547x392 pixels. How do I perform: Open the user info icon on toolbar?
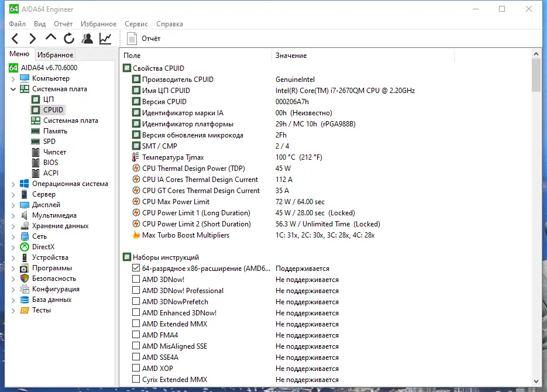[x=87, y=38]
